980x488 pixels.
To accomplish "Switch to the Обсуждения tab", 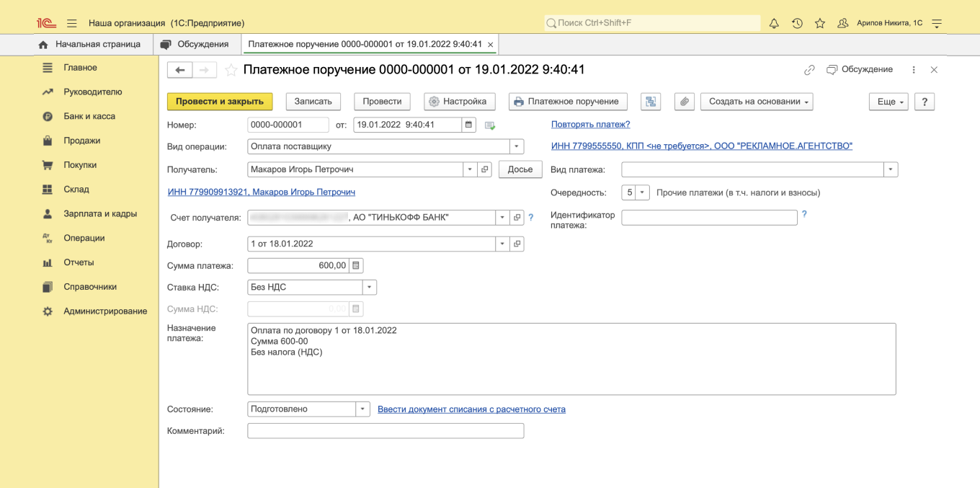I will [x=195, y=44].
